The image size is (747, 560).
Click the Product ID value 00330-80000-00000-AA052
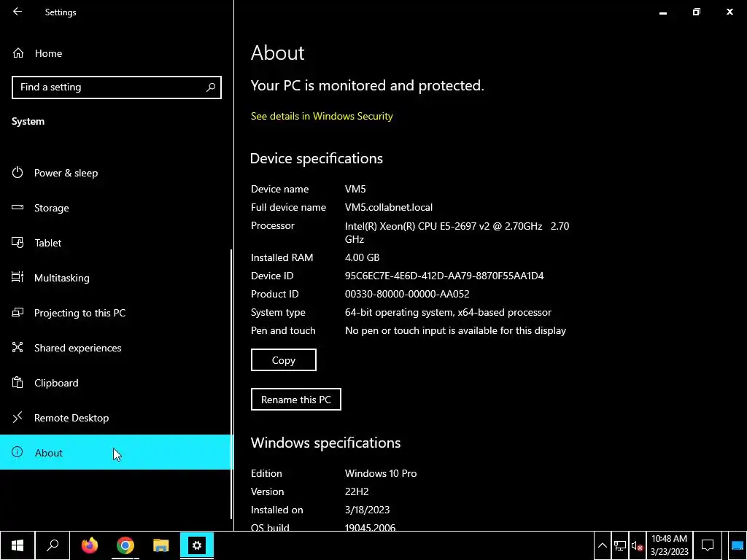click(407, 294)
